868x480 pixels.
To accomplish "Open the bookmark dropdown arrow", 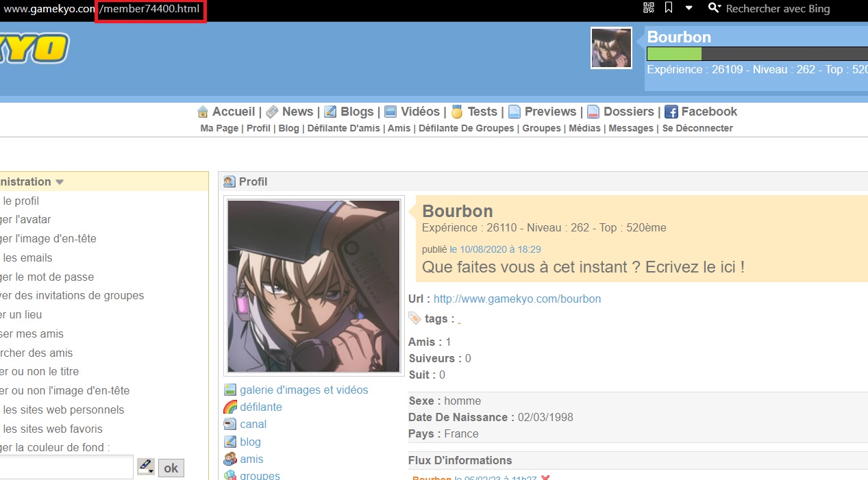I will coord(689,8).
